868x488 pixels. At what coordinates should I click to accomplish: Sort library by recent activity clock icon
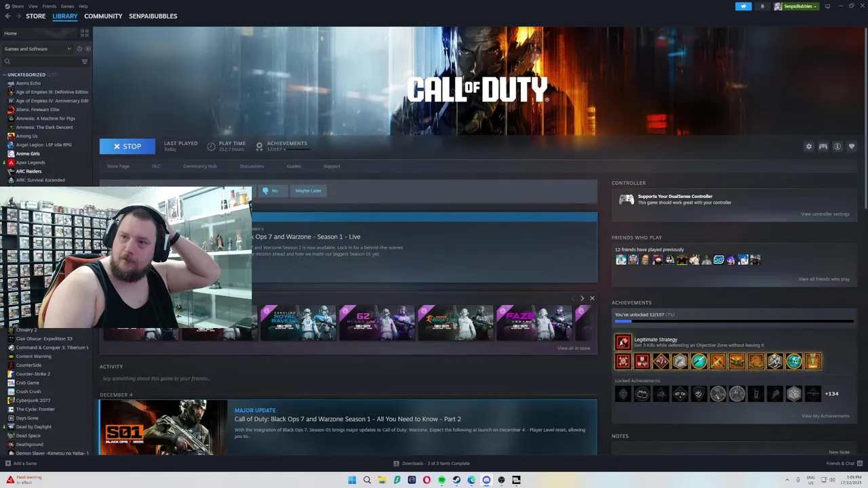coord(79,49)
